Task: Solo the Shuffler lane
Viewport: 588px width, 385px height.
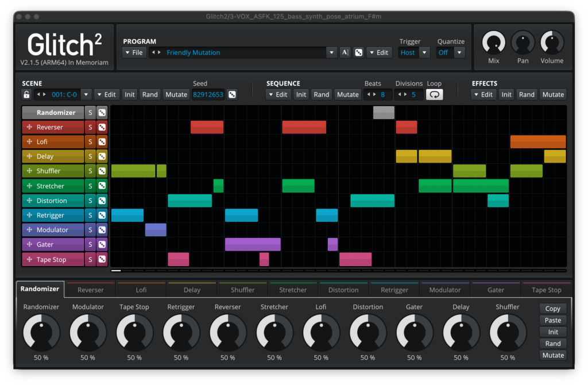Action: (x=90, y=171)
